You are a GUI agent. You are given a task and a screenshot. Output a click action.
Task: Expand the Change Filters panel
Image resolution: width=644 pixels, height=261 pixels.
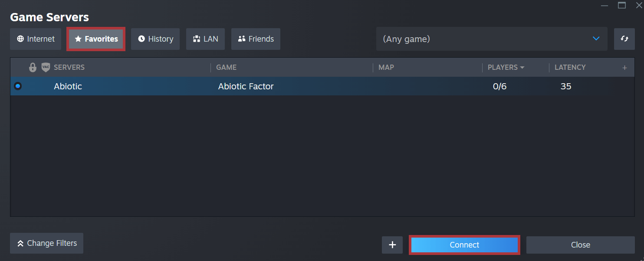[46, 243]
